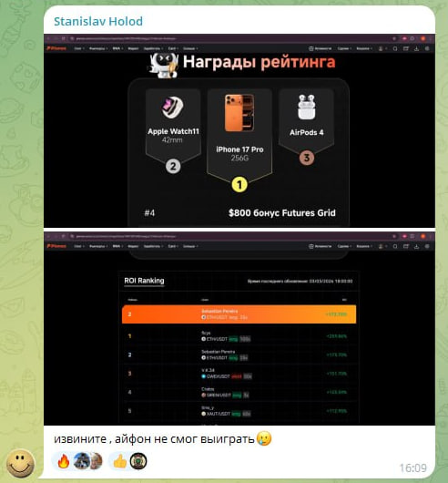Image resolution: width=448 pixels, height=483 pixels.
Task: Open the ROI Ranking screenshot photo
Action: click(x=239, y=328)
